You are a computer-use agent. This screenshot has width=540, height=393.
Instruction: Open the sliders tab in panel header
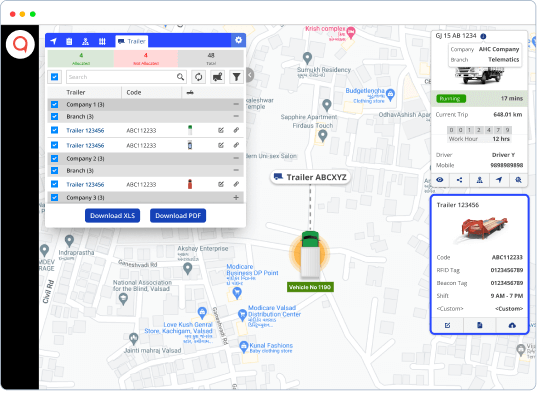pyautogui.click(x=102, y=41)
